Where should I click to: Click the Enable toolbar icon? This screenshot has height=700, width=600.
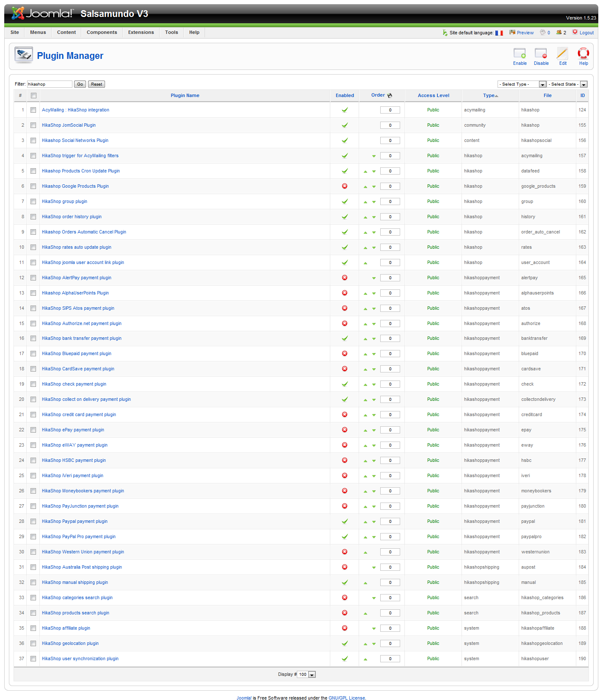coord(520,53)
